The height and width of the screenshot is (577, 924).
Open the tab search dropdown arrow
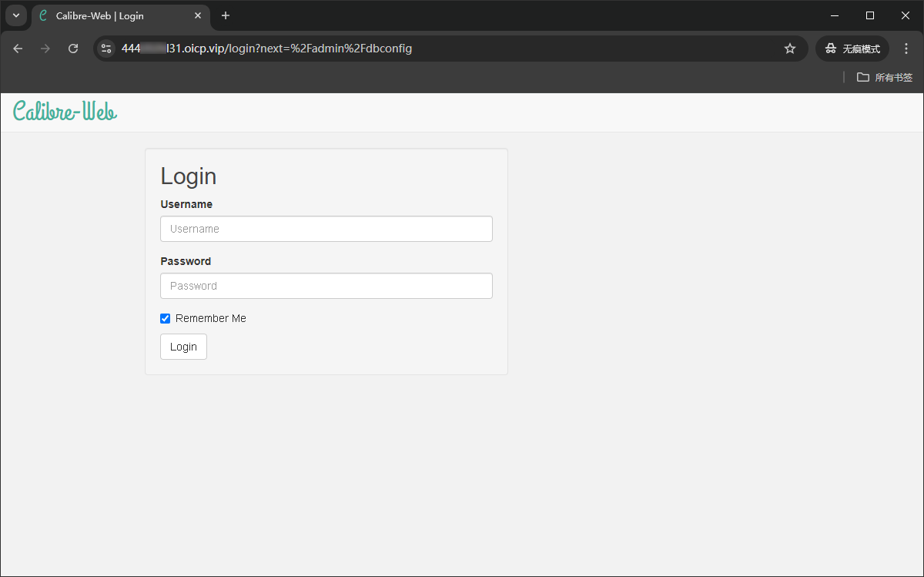[16, 15]
